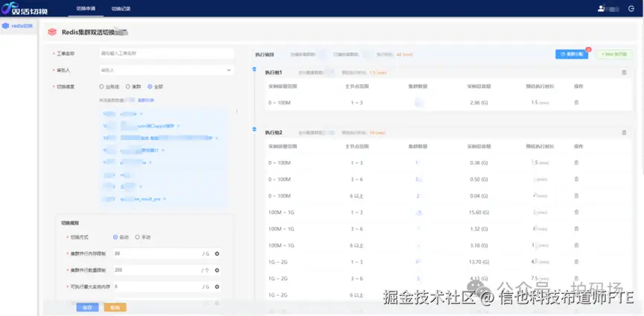Clear the 集群并行数量限制 field with its x icon
The height and width of the screenshot is (316, 644).
pyautogui.click(x=217, y=271)
